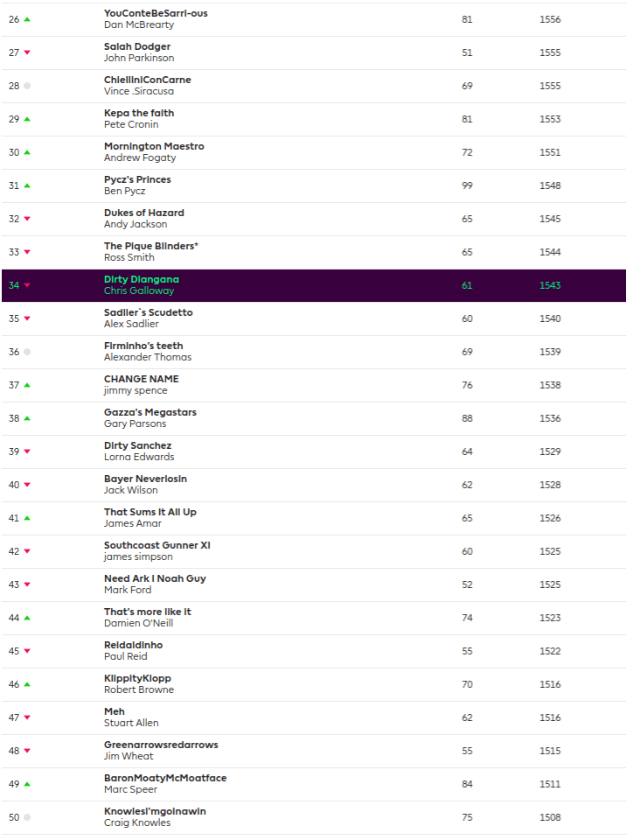Click the gray no-change dot at rank 50
Screen dimensions: 626x840
[x=27, y=817]
